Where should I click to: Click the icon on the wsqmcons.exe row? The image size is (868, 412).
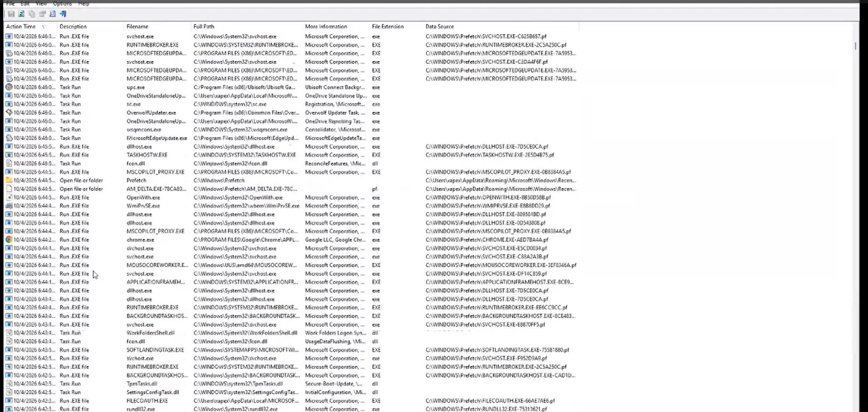tap(9, 129)
